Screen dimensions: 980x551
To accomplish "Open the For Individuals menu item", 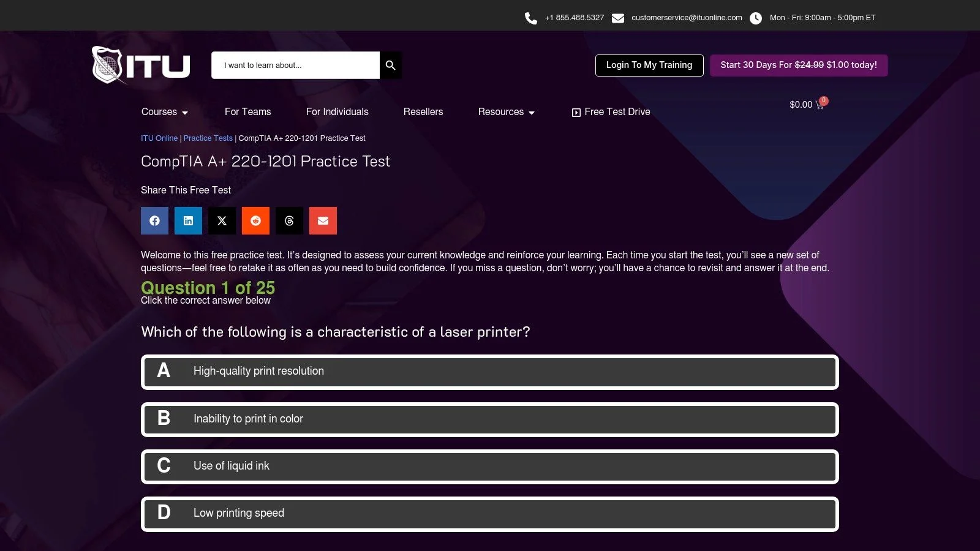I will pos(337,112).
